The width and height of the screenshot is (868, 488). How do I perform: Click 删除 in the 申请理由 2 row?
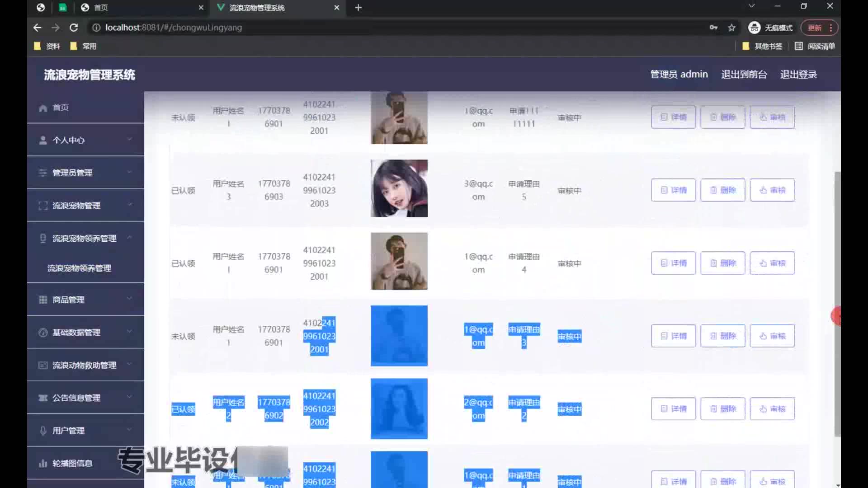click(722, 409)
